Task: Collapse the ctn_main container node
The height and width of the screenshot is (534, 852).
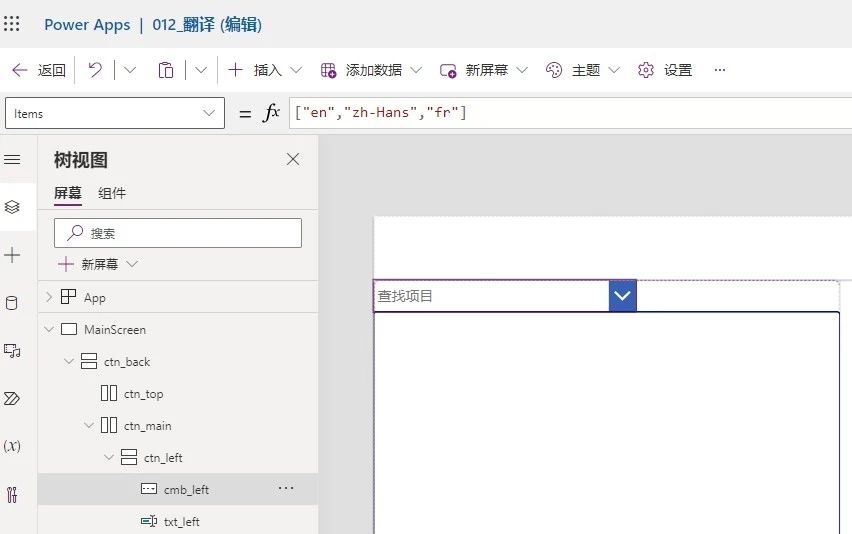Action: coord(88,426)
